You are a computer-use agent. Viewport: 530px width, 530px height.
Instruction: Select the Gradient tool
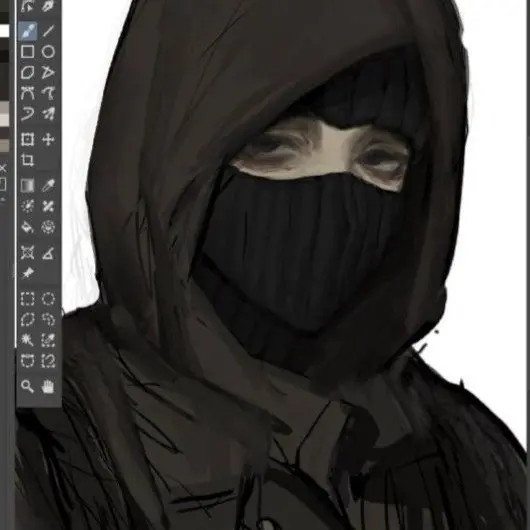point(27,186)
